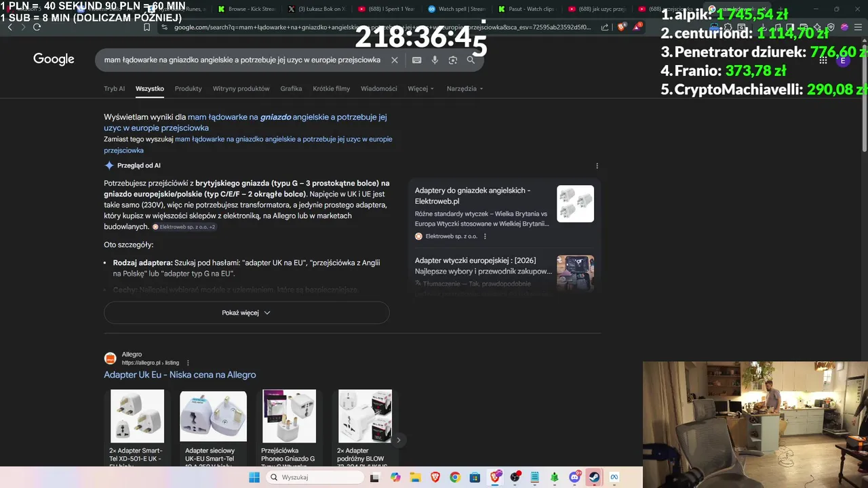Screen dimensions: 868x488
Task: Open the on-screen keyboard input tool
Action: 416,60
